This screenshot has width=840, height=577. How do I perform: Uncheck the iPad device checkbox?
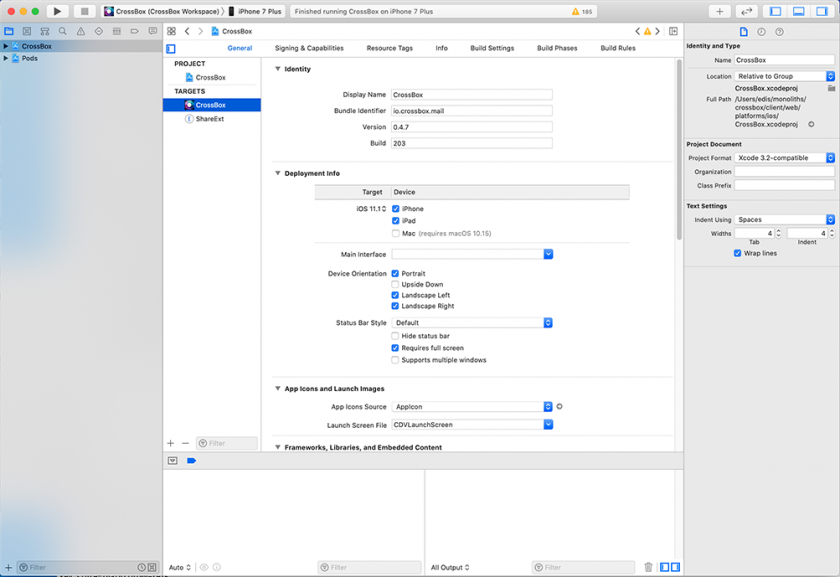click(395, 221)
